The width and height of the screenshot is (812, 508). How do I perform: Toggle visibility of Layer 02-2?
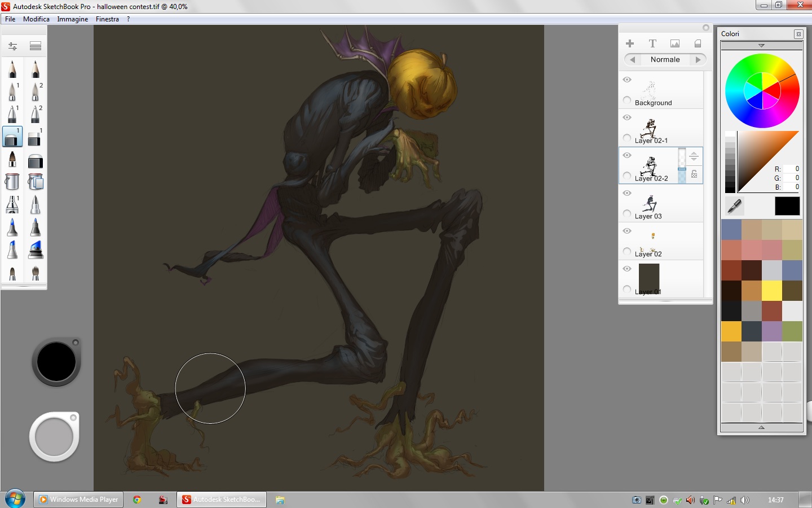(627, 155)
